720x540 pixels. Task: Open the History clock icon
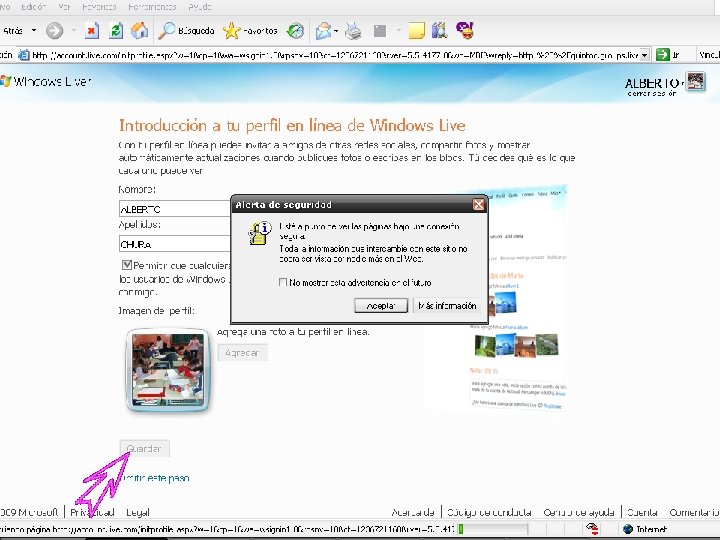(295, 31)
